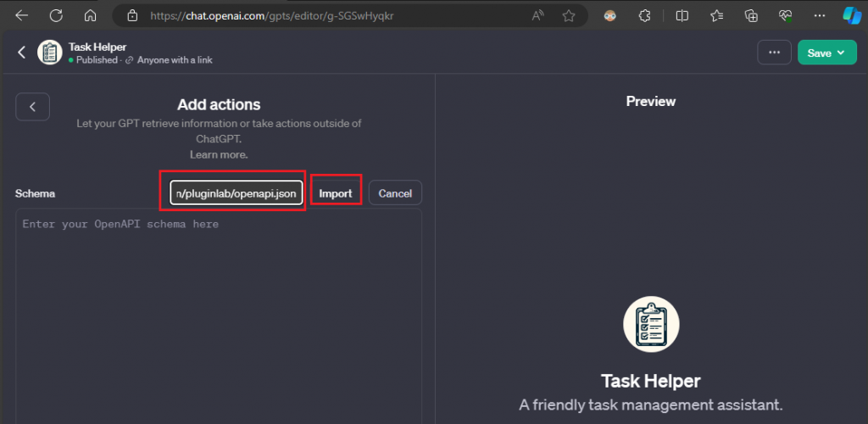
Task: Click the 'Task Helper' title in preview pane
Action: coord(651,381)
